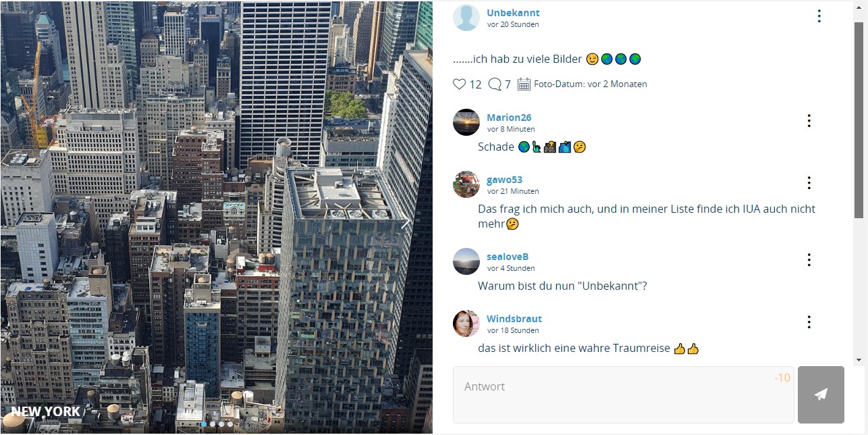Open options menu for gawo53's comment
Screen dimensions: 868x435
pos(809,183)
